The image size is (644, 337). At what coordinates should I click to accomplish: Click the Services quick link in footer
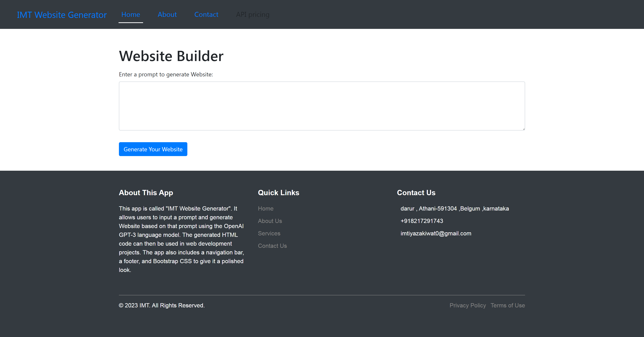[x=269, y=233]
